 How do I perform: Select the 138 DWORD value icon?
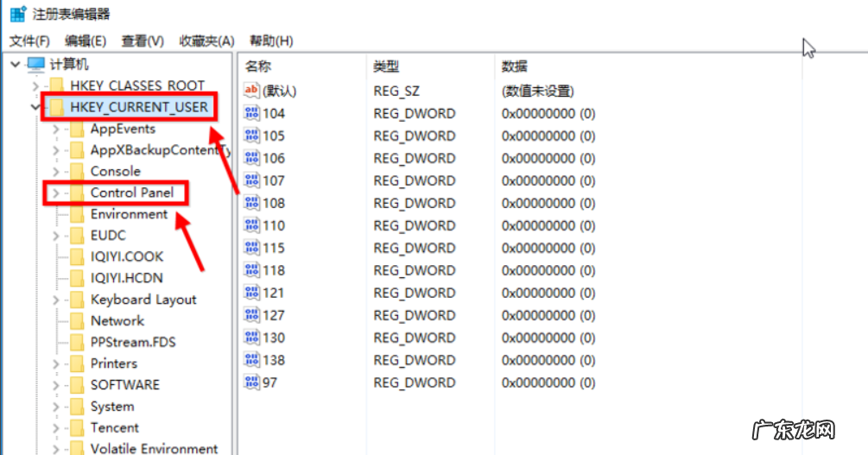tap(251, 360)
